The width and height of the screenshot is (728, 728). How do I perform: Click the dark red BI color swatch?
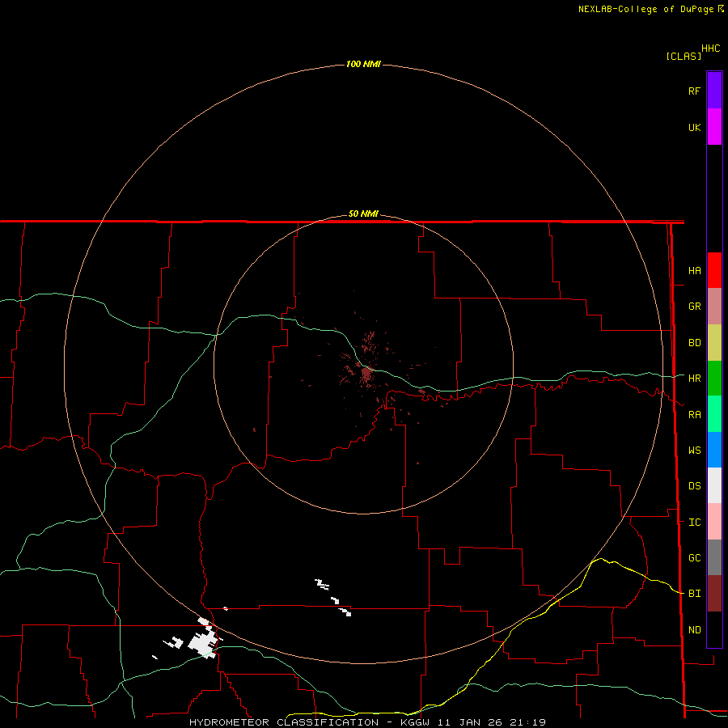tap(714, 594)
